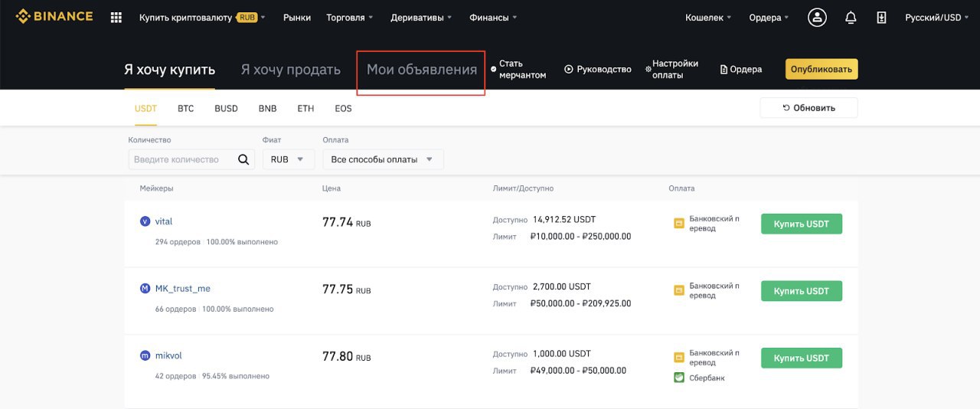The width and height of the screenshot is (980, 409).
Task: Click the ₽10,000.00 - ₽250,000.00 limit
Action: pyautogui.click(x=580, y=237)
